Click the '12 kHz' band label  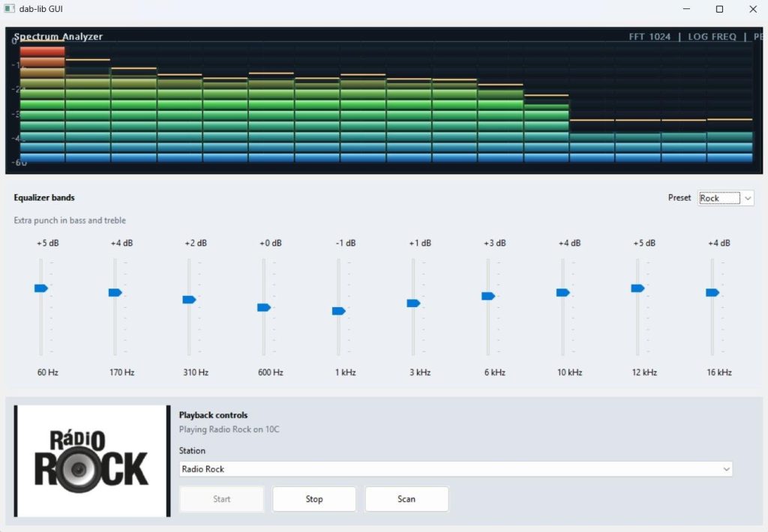tap(644, 372)
